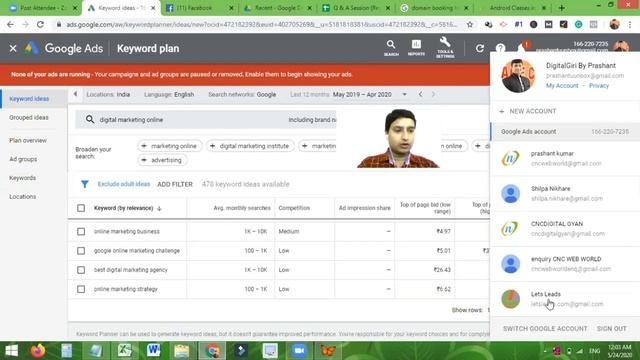The width and height of the screenshot is (640, 360).
Task: Click the browser address bar
Action: click(x=261, y=24)
